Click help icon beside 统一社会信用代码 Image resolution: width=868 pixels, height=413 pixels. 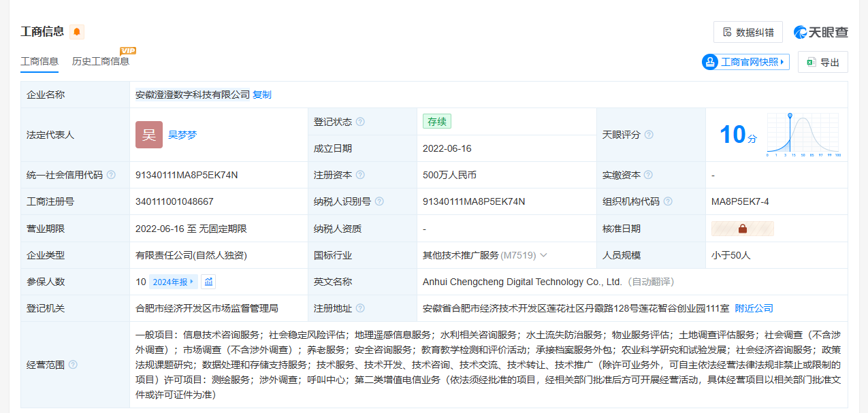111,175
